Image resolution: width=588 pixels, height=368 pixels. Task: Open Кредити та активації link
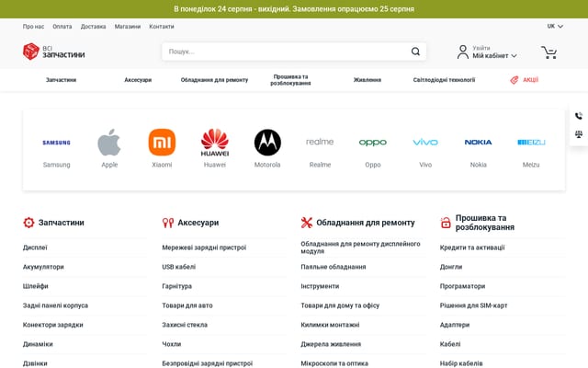[x=472, y=247]
